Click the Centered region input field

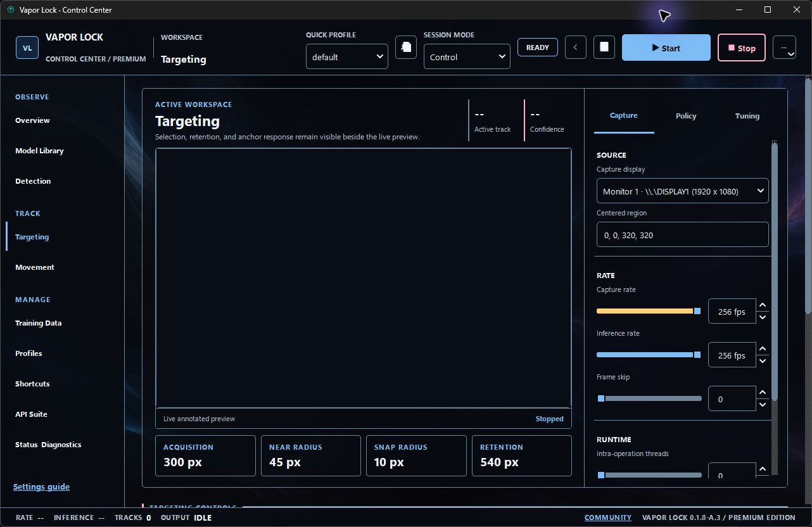pyautogui.click(x=683, y=234)
